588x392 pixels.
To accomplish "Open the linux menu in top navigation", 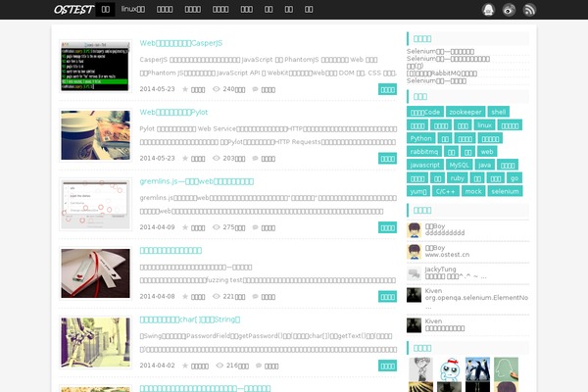I will [x=133, y=9].
